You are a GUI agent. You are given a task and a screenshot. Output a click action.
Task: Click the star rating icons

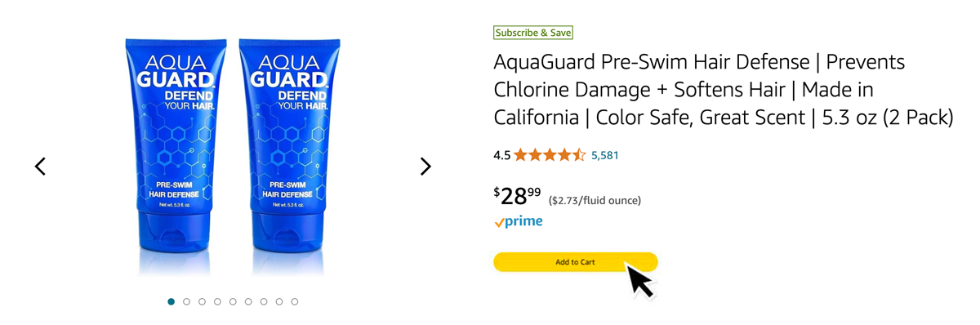click(550, 154)
